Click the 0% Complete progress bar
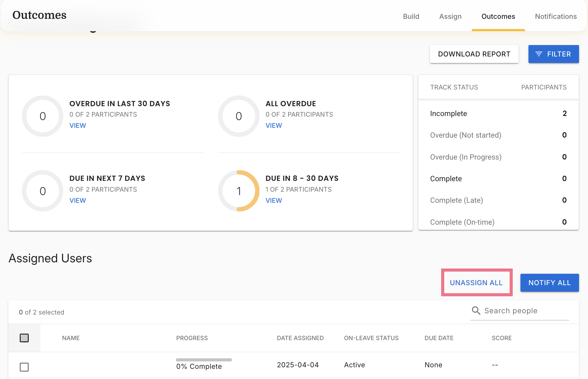Image resolution: width=588 pixels, height=379 pixels. pyautogui.click(x=204, y=360)
